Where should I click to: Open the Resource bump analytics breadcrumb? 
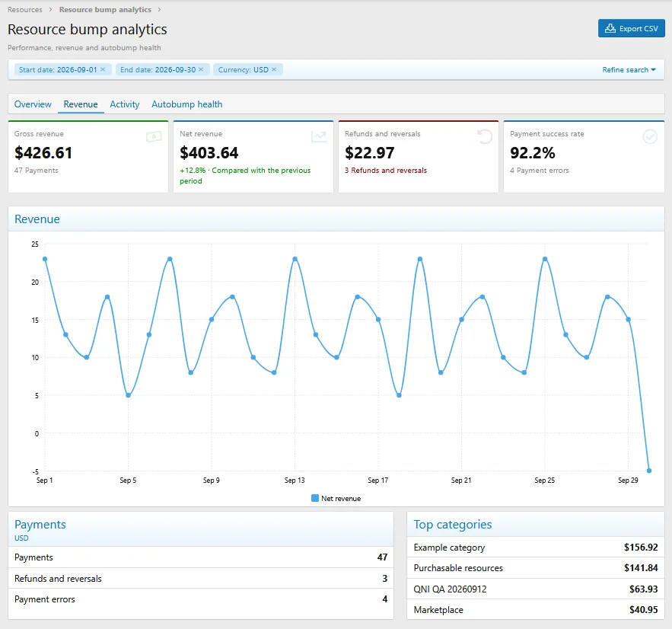coord(105,9)
